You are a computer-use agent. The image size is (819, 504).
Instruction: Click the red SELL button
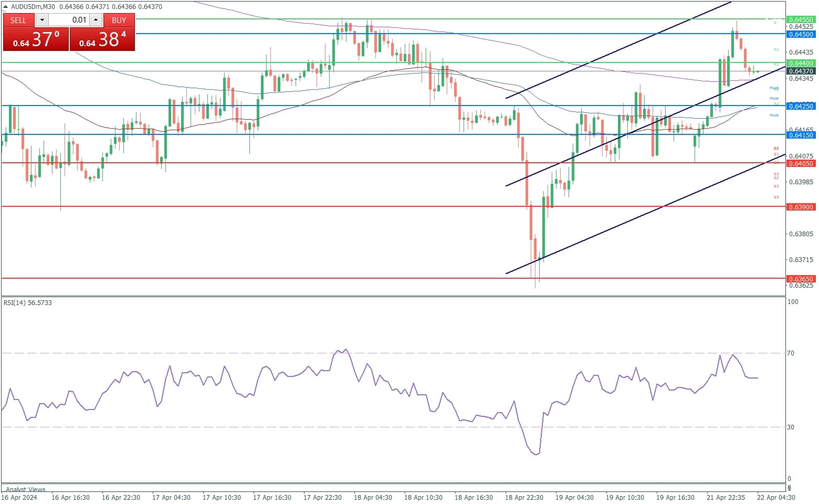(18, 20)
